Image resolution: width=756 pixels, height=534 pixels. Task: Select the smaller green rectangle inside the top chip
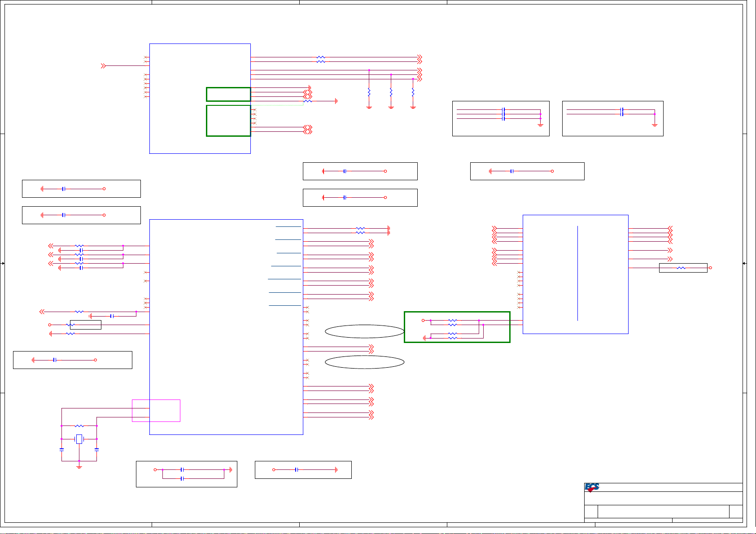pyautogui.click(x=228, y=94)
